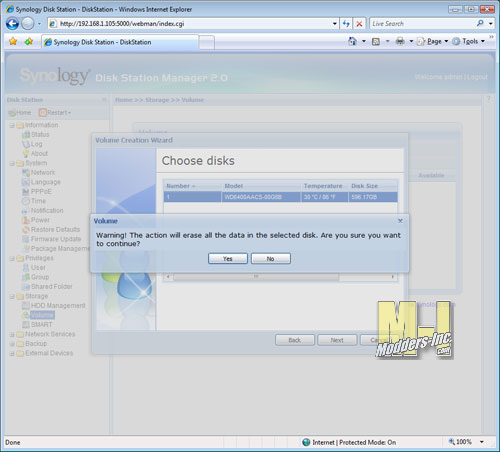Click disk list horizontal scrollbar
500x452 pixels.
tap(256, 277)
